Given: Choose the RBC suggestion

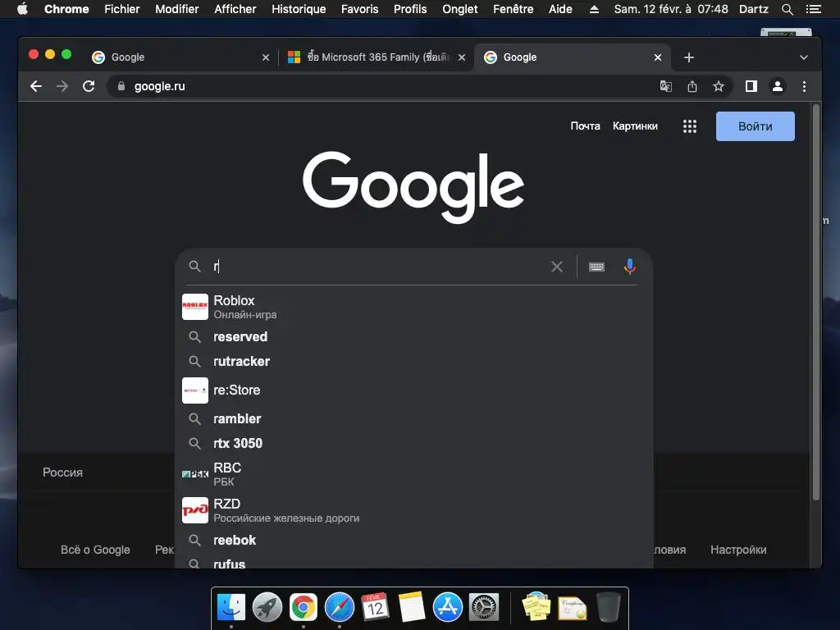Looking at the screenshot, I should tap(414, 474).
